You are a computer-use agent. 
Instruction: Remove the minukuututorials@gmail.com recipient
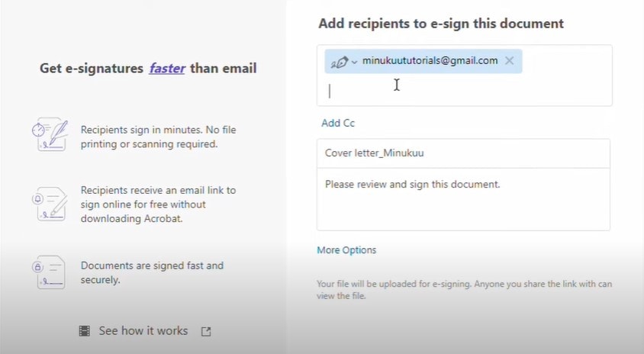click(x=510, y=61)
